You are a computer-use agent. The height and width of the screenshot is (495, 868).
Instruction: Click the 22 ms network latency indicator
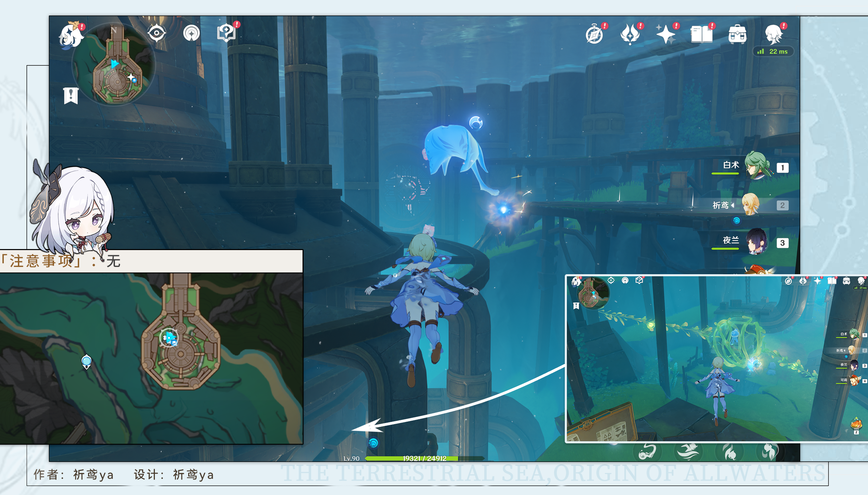[x=773, y=52]
